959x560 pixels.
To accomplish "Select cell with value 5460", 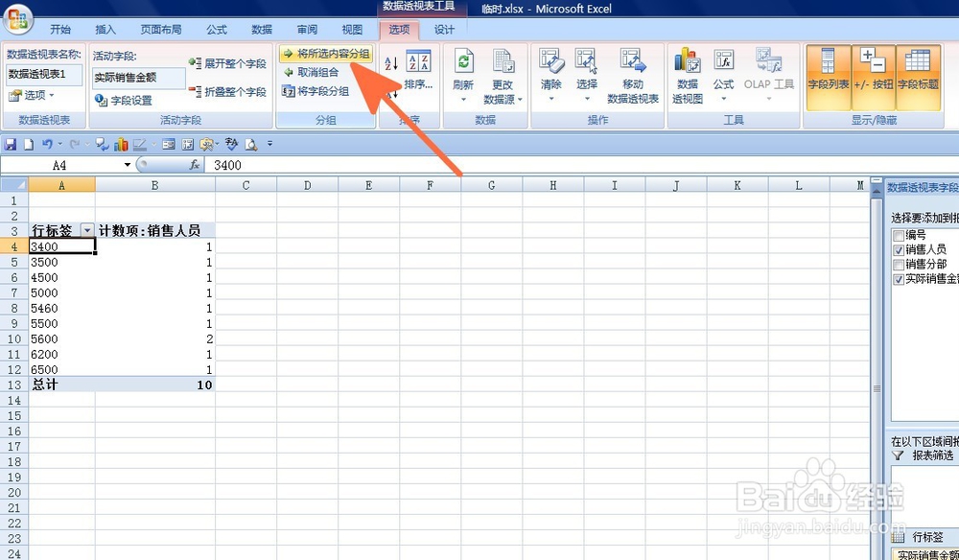I will coord(61,308).
